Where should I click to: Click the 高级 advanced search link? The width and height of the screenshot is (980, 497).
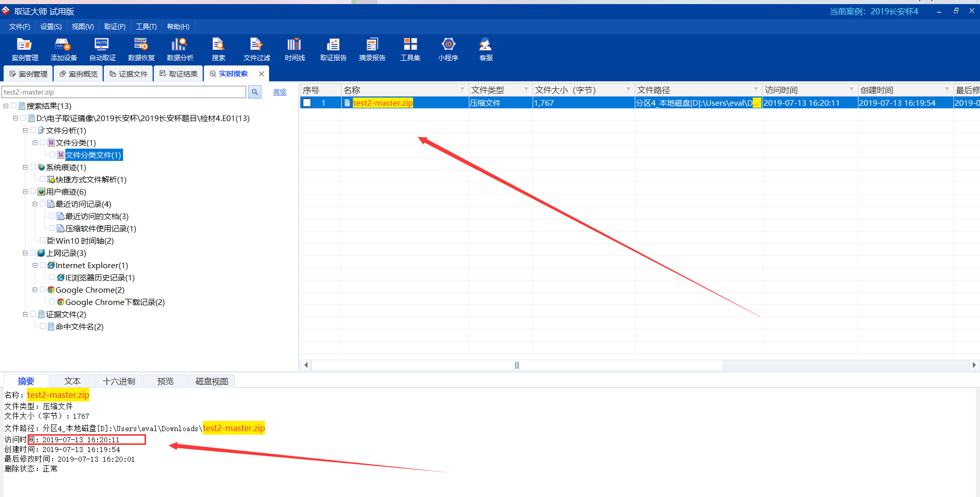point(280,92)
